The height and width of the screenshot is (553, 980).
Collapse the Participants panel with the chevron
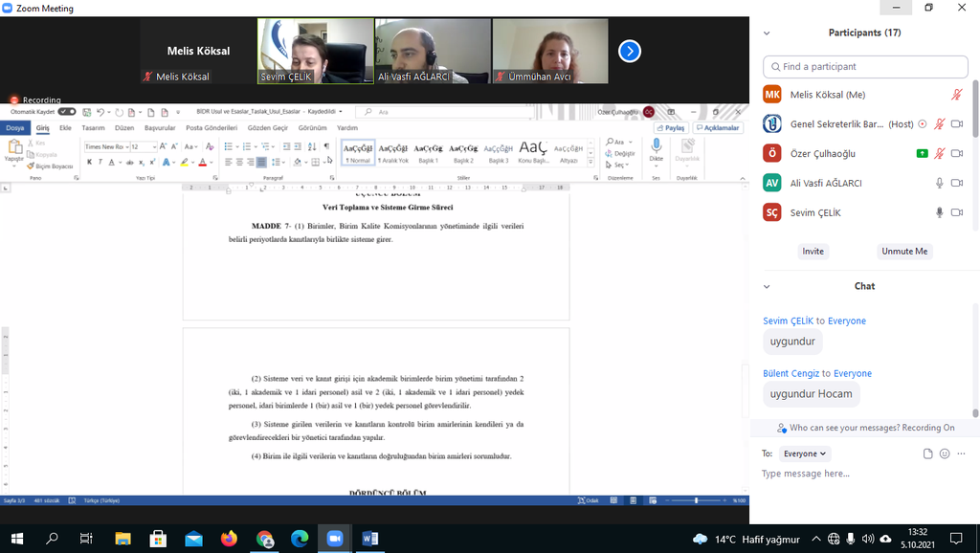(767, 33)
